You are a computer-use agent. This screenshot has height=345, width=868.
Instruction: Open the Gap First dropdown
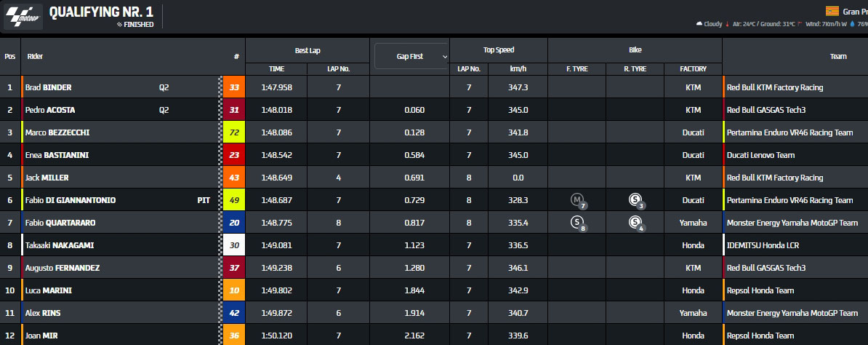coord(411,56)
